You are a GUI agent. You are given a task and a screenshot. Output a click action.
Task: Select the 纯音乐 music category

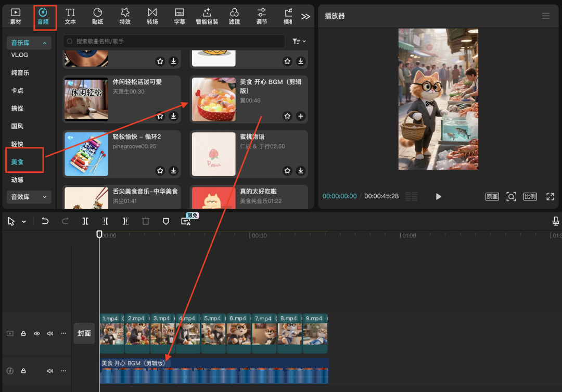(x=20, y=73)
